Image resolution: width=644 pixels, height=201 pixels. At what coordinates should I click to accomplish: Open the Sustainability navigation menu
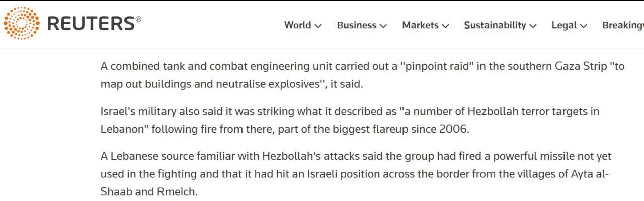coord(495,25)
